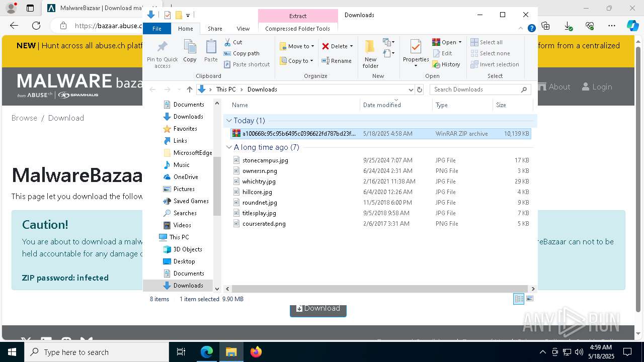Screen dimensions: 644x362
Task: Switch to the Details view layout
Action: [519, 299]
